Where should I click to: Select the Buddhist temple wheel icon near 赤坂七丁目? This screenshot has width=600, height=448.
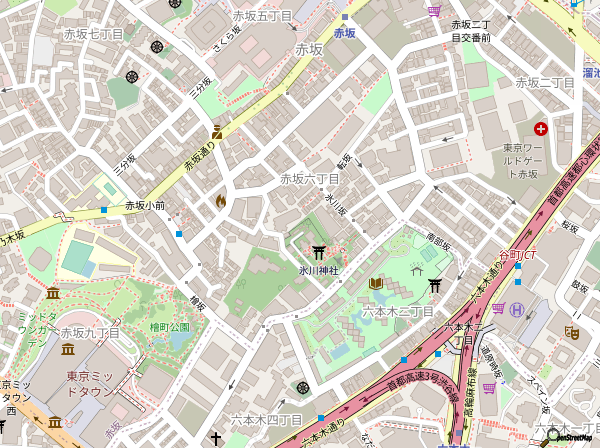(x=157, y=46)
